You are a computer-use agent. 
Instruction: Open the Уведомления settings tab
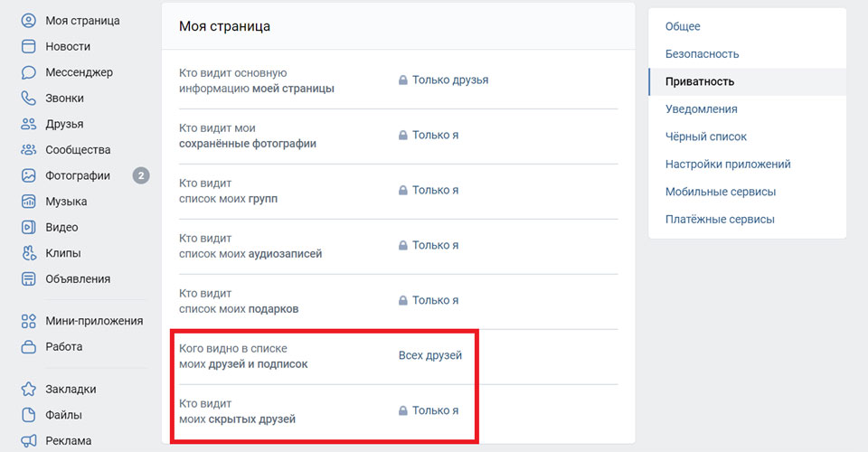coord(701,109)
